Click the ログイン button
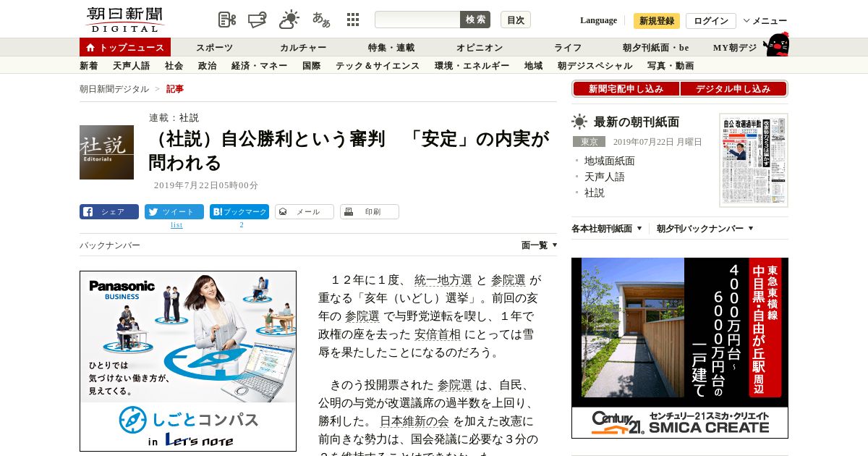 coord(711,21)
